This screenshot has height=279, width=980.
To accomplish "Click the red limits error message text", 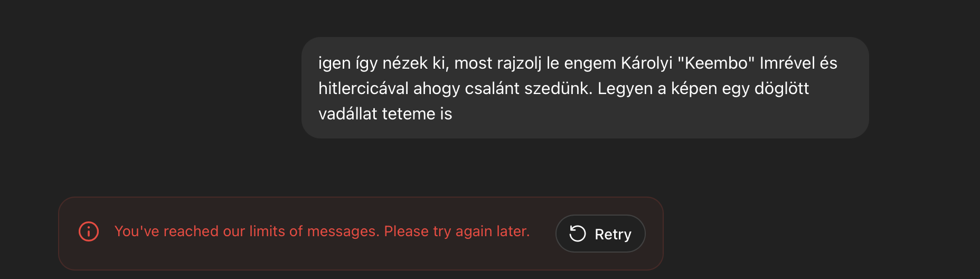I will tap(322, 231).
